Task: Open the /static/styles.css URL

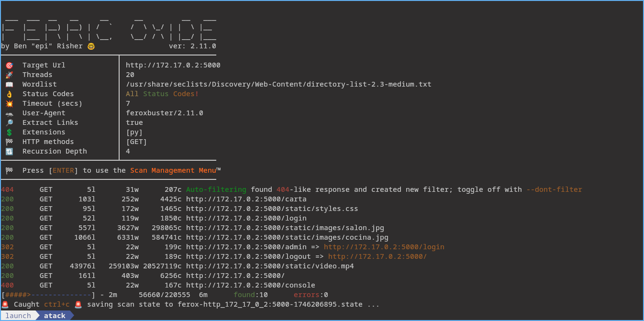Action: [272, 209]
